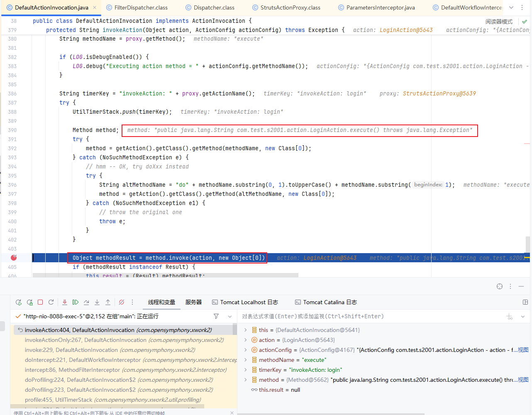Viewport: 532px width, 415px height.
Task: Show the hidden editor tabs dropdown
Action: pyautogui.click(x=511, y=7)
